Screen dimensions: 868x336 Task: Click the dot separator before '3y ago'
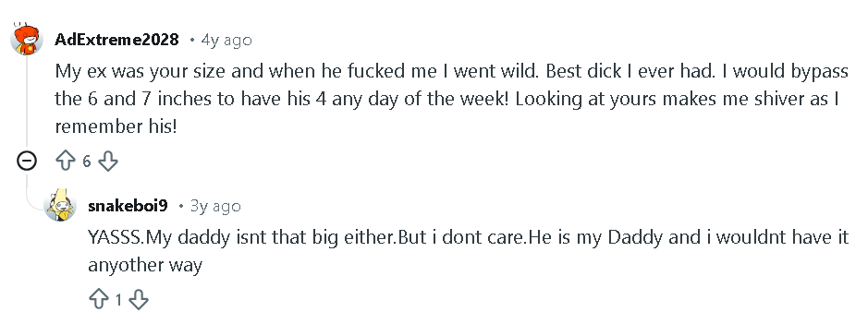(181, 206)
